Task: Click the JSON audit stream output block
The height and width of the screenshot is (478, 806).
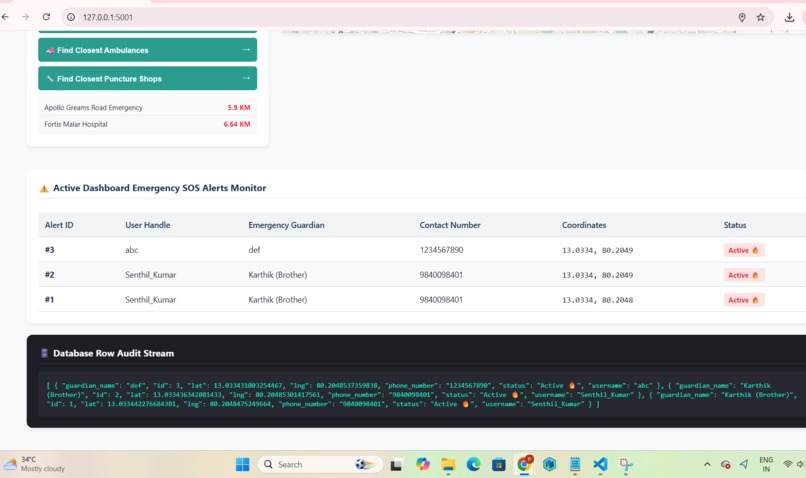Action: (422, 395)
